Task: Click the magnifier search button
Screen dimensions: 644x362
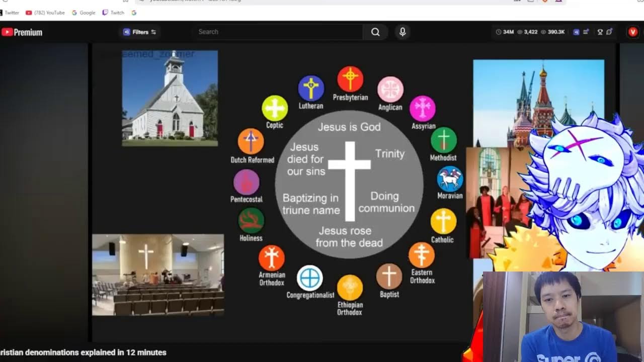Action: point(375,32)
